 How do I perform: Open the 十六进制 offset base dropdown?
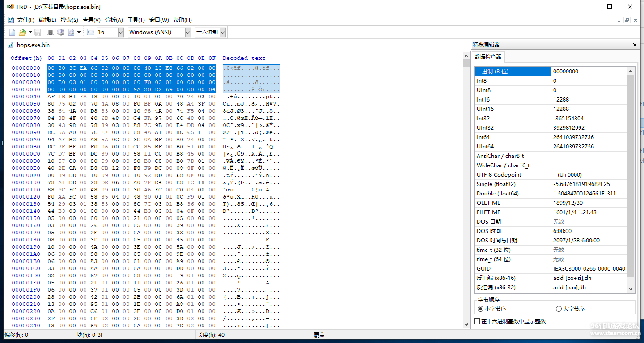223,32
